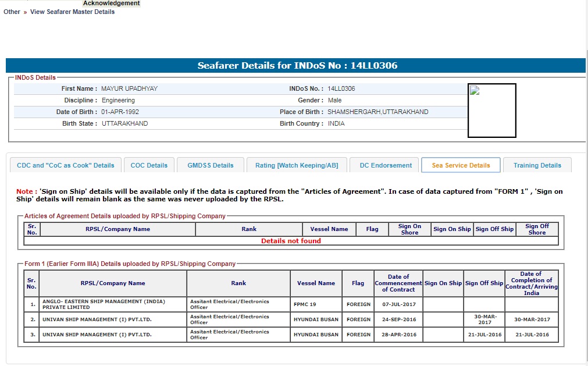Image resolution: width=588 pixels, height=366 pixels.
Task: Click the 28-APR-2016 commencement date cell
Action: click(398, 335)
